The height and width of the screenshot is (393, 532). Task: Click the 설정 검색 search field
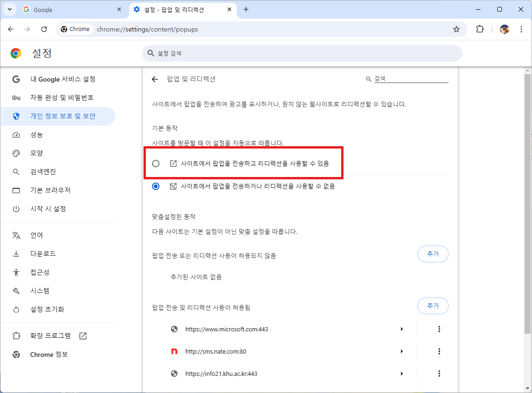click(x=301, y=53)
